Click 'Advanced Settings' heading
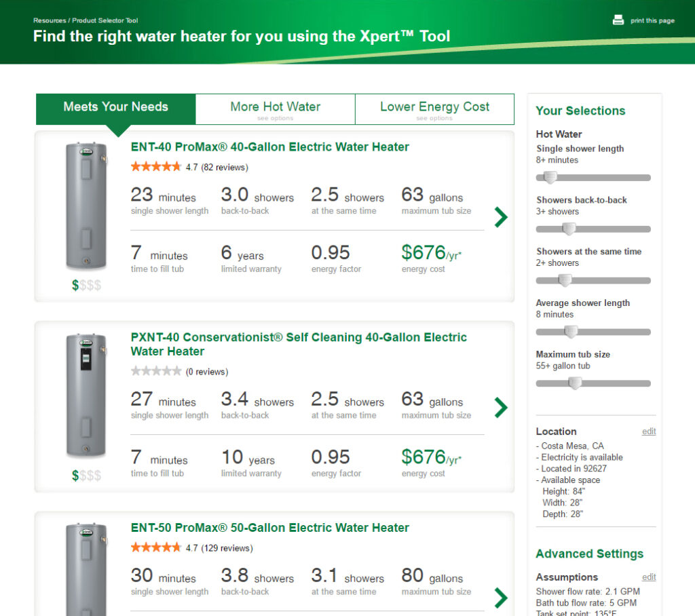 click(590, 554)
